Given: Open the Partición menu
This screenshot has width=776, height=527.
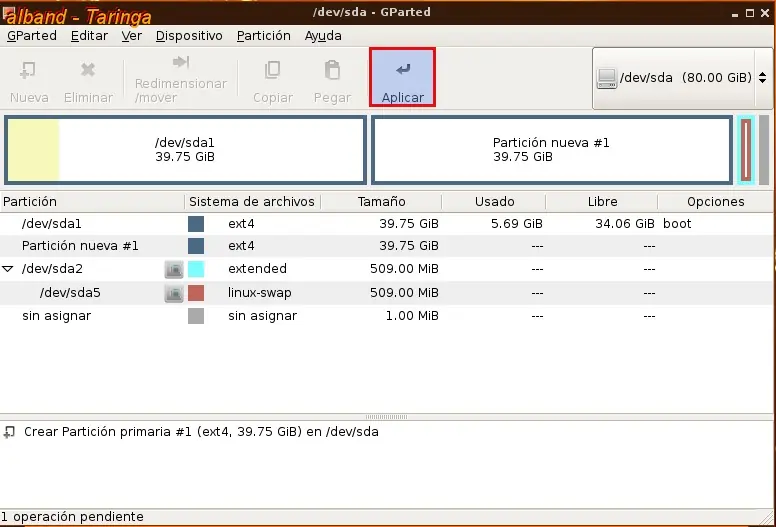Looking at the screenshot, I should [x=263, y=36].
